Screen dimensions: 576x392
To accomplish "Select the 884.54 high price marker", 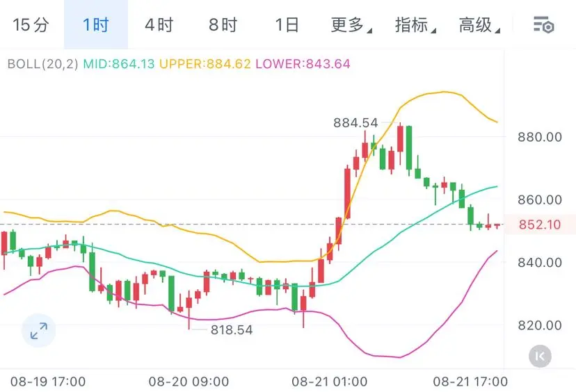I will pyautogui.click(x=355, y=122).
